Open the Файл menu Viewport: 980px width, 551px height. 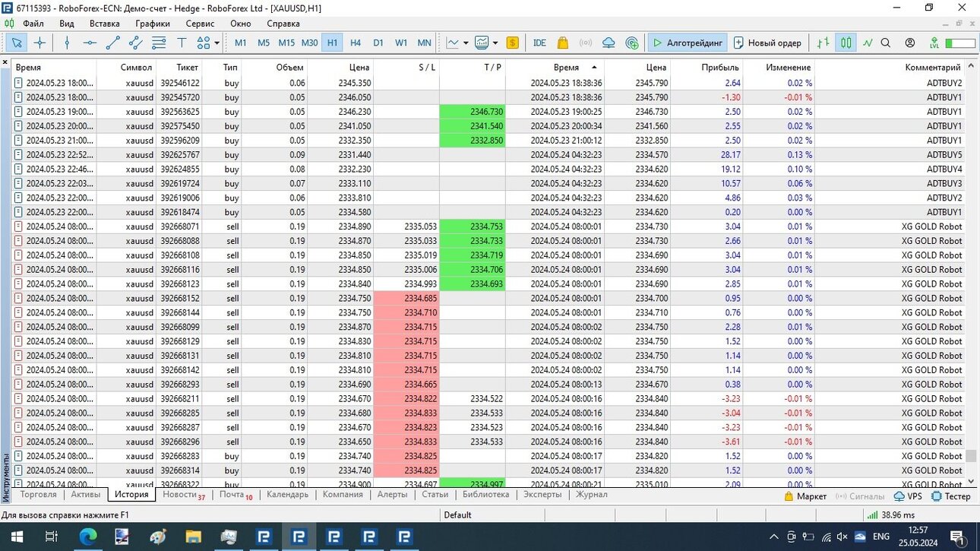(33, 24)
